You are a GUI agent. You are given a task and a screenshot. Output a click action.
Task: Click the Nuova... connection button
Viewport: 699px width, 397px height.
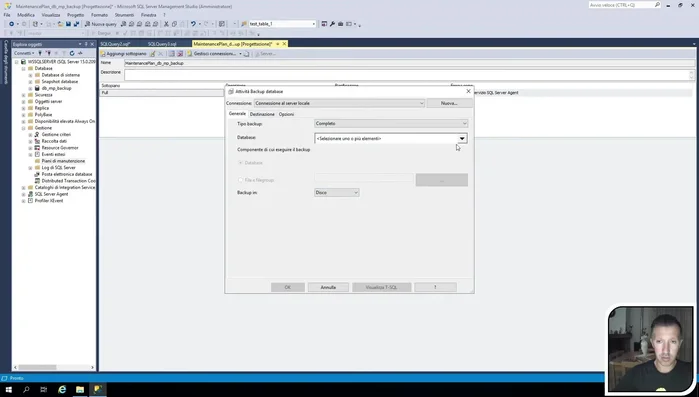coord(449,103)
